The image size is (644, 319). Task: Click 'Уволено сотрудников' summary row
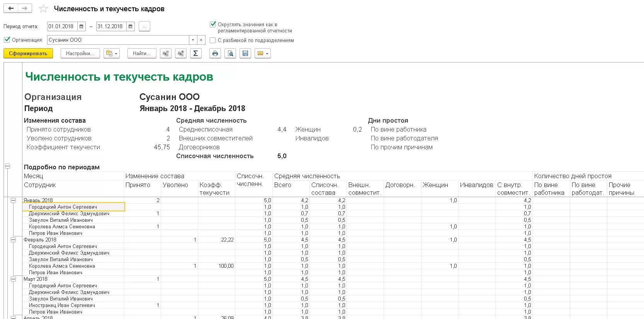[59, 138]
